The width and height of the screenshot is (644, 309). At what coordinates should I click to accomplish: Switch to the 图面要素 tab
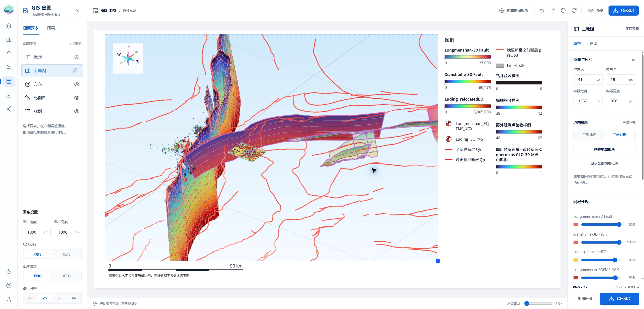click(31, 28)
